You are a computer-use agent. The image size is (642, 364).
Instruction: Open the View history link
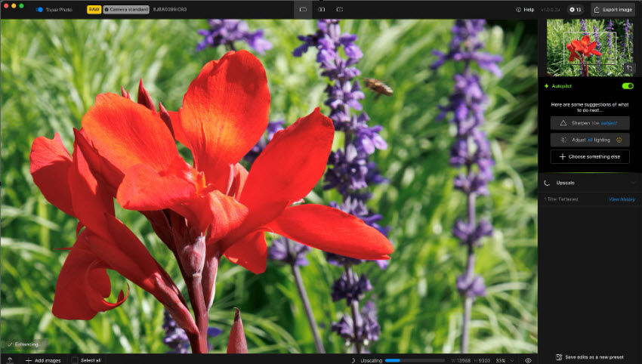tap(622, 199)
